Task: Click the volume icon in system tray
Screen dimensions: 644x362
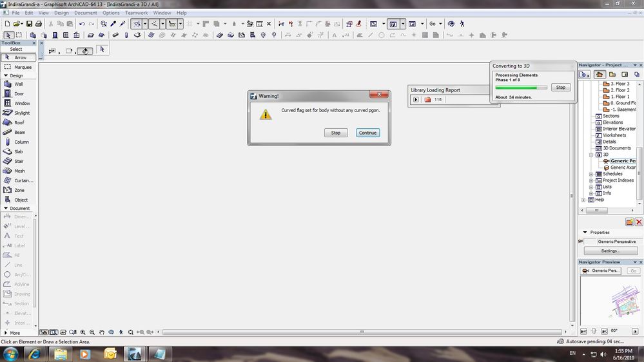Action: [x=603, y=354]
